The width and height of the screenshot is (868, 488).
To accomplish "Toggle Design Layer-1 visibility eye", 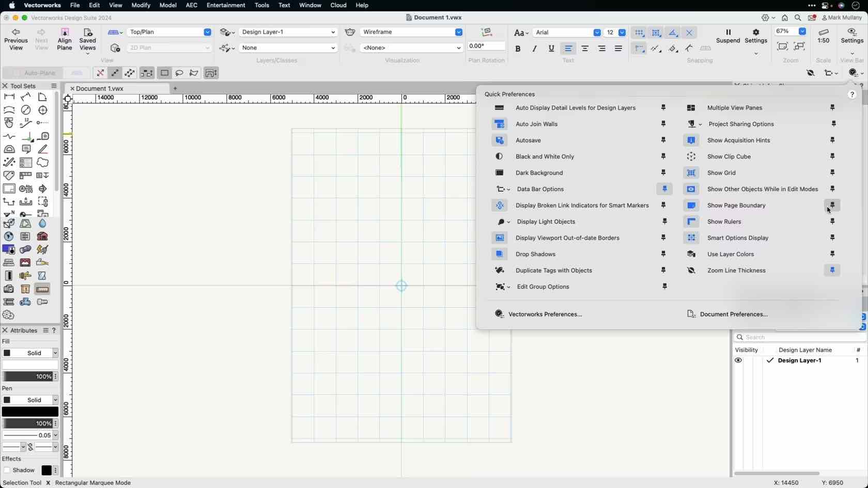I will click(738, 360).
